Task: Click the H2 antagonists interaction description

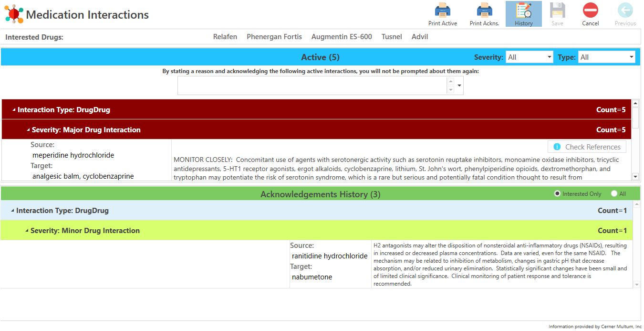Action: tap(500, 264)
